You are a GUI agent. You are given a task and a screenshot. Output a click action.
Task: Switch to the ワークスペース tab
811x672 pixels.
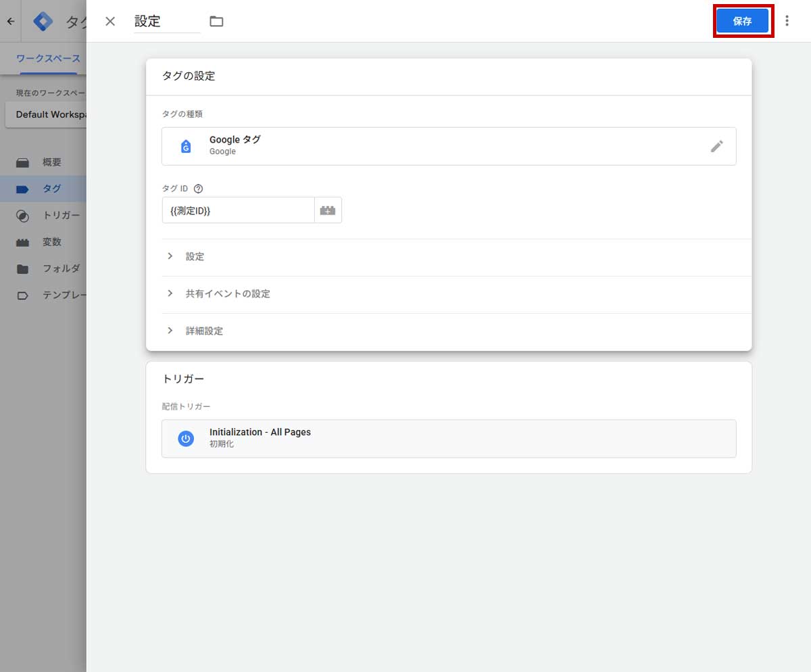pyautogui.click(x=48, y=59)
